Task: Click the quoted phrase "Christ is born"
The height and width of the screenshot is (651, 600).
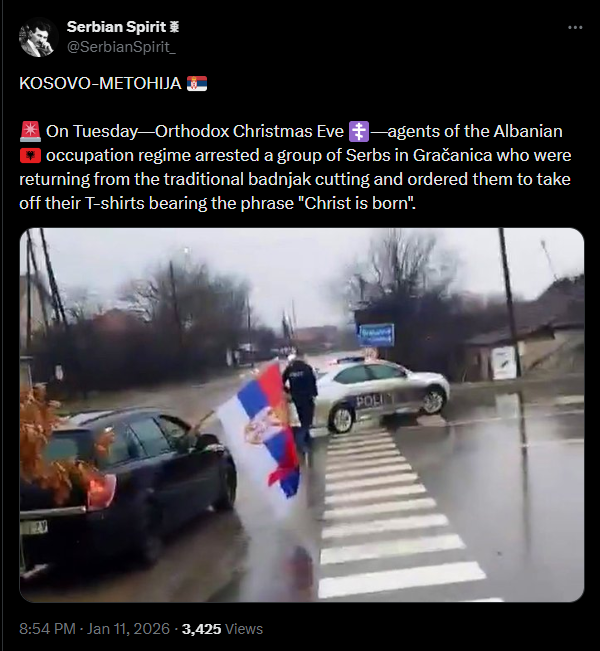Action: (360, 203)
